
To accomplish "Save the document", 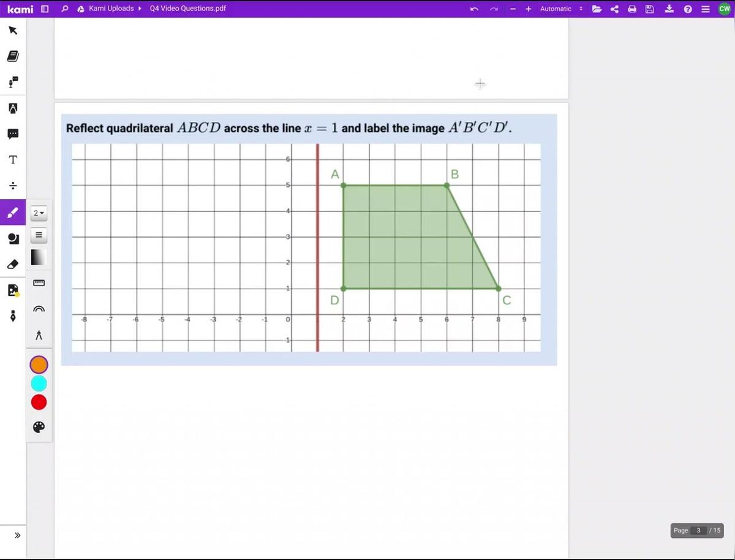I will 650,9.
